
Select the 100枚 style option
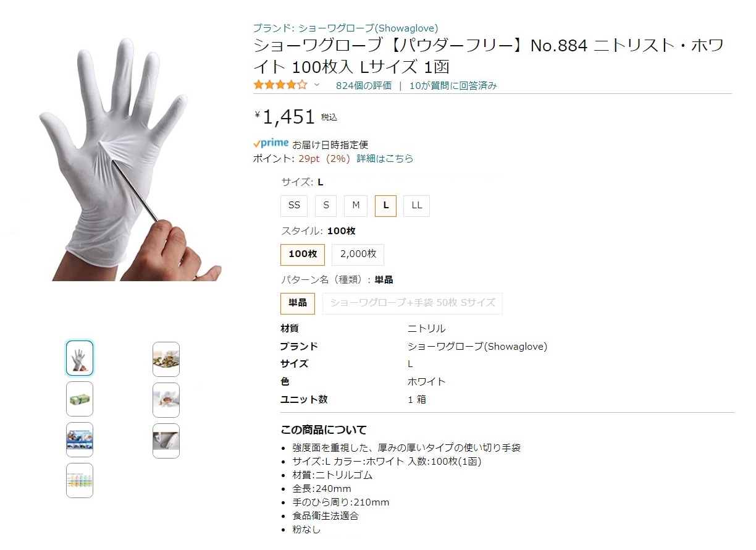(x=303, y=255)
